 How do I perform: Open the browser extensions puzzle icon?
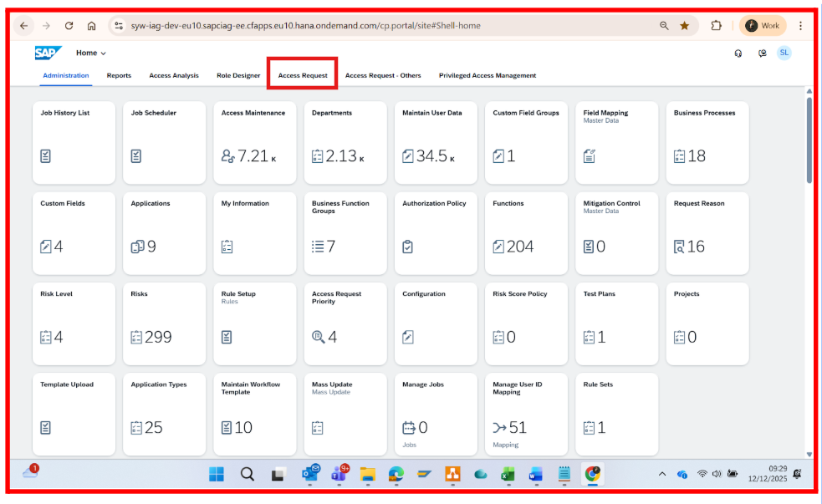717,26
